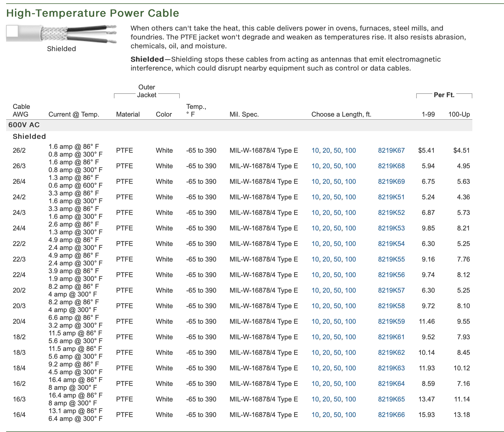Click part number 8219K65
The height and width of the screenshot is (432, 504).
[391, 399]
